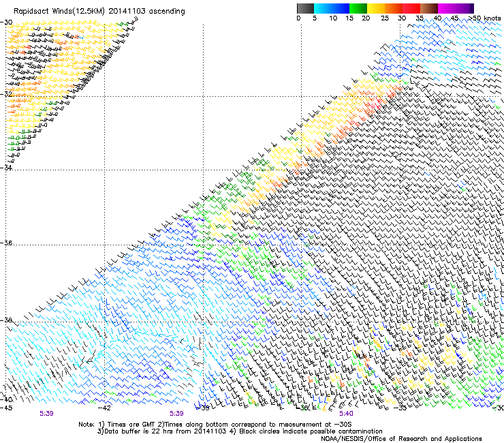Select the '0' tick label under legend
504x443 pixels.
pos(298,18)
